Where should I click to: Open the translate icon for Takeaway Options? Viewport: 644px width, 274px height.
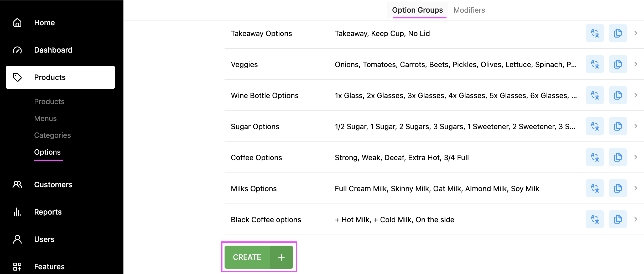(595, 33)
